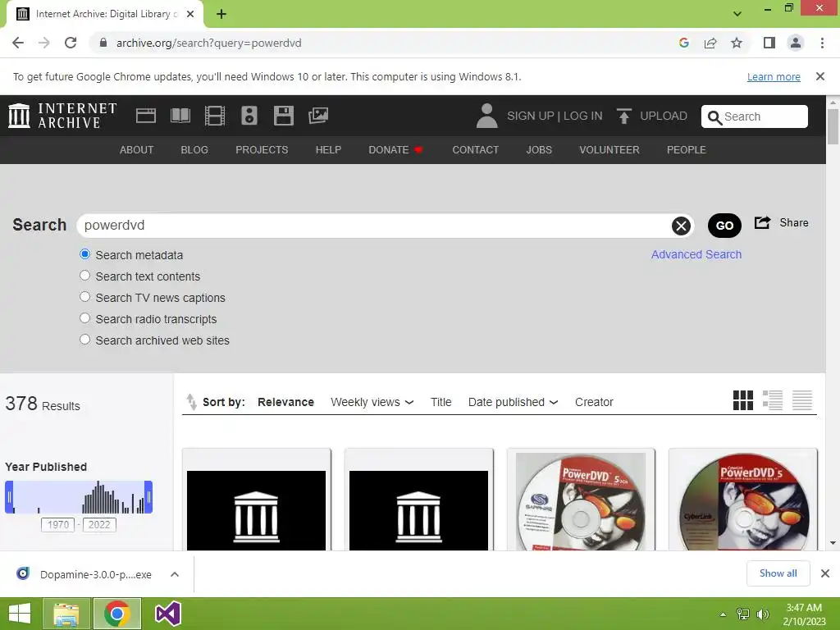Select Search metadata radio option
This screenshot has height=630, width=840.
tap(84, 254)
